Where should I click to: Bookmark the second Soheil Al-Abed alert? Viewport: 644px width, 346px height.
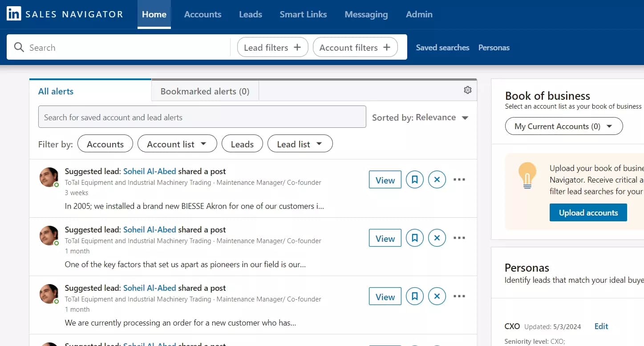coord(414,238)
